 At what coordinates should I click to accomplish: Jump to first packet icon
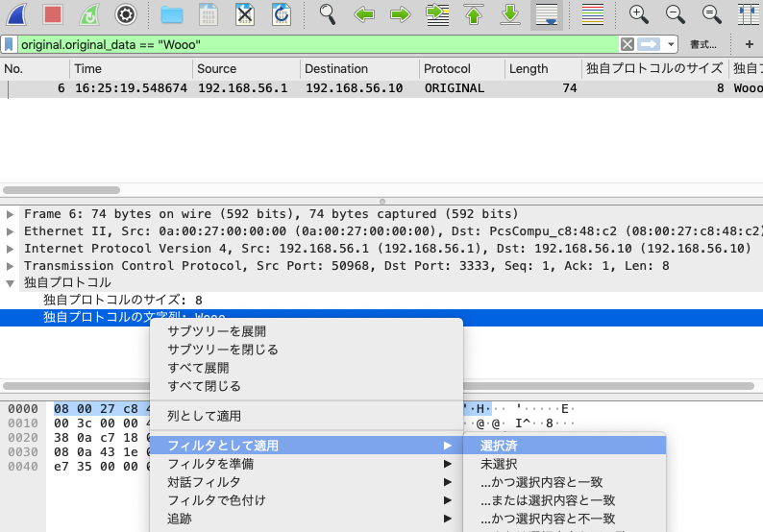[x=474, y=14]
